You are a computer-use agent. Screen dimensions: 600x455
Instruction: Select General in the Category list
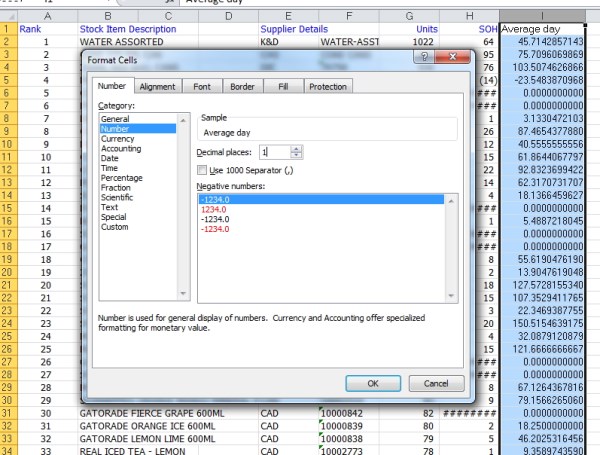tap(138, 119)
